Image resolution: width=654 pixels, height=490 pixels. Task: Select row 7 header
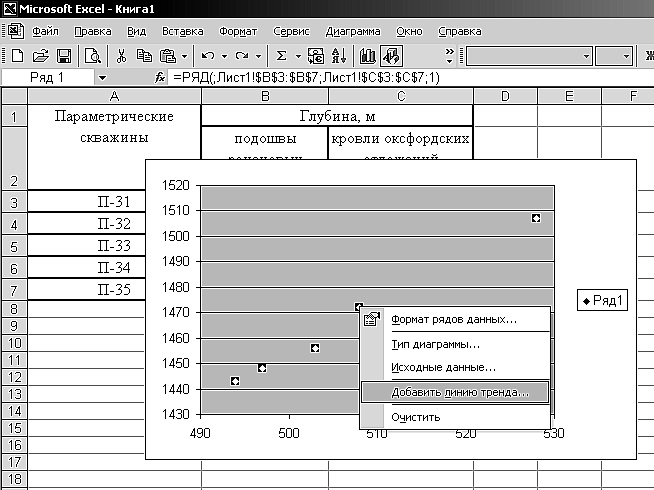(x=14, y=290)
